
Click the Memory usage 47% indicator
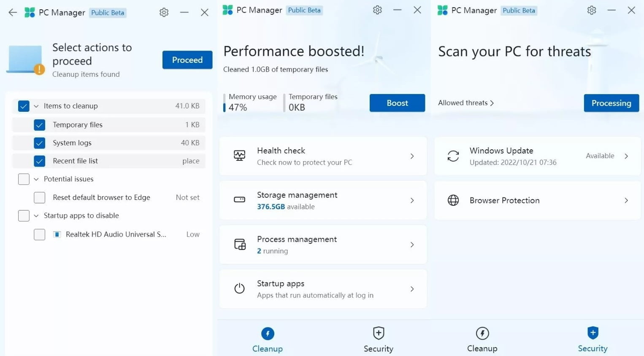tap(250, 102)
